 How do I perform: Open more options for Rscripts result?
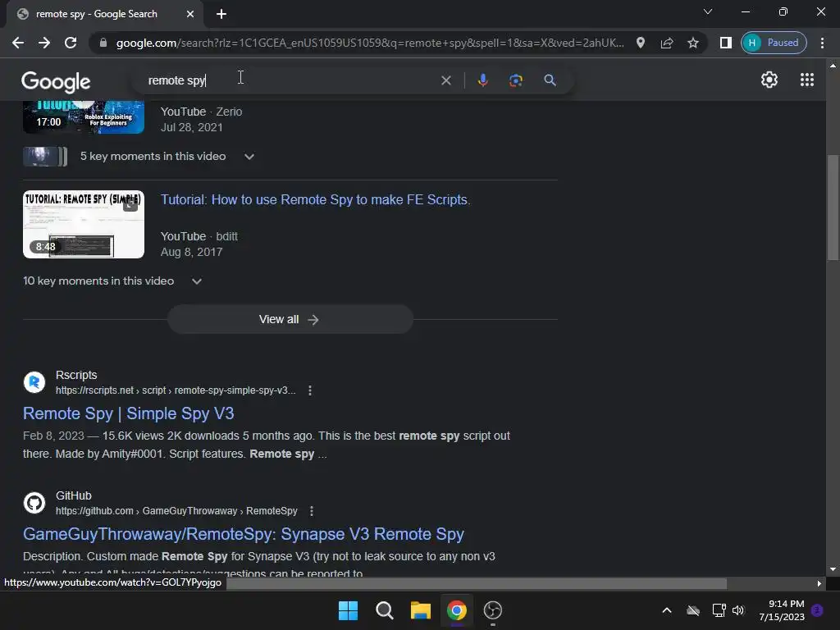tap(309, 390)
